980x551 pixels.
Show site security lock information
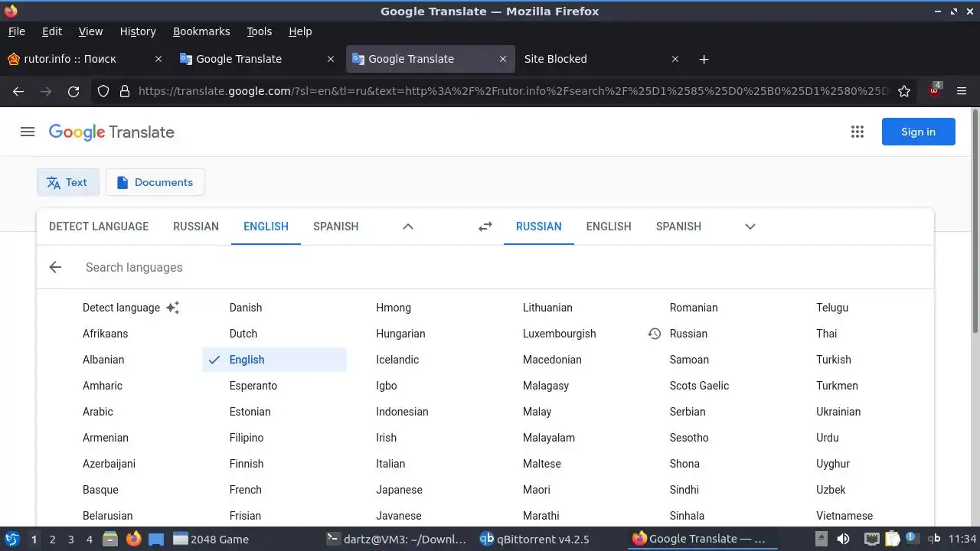click(124, 91)
